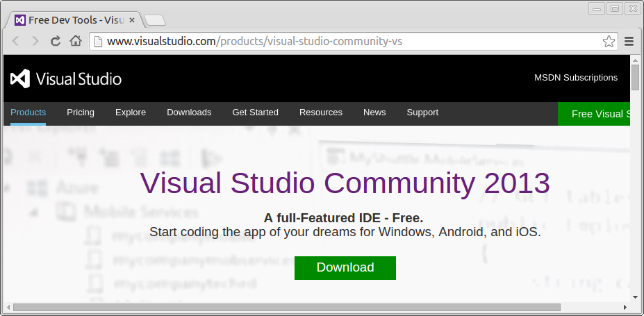Open the Explore menu item
Screen dimensions: 644x316
click(x=131, y=113)
